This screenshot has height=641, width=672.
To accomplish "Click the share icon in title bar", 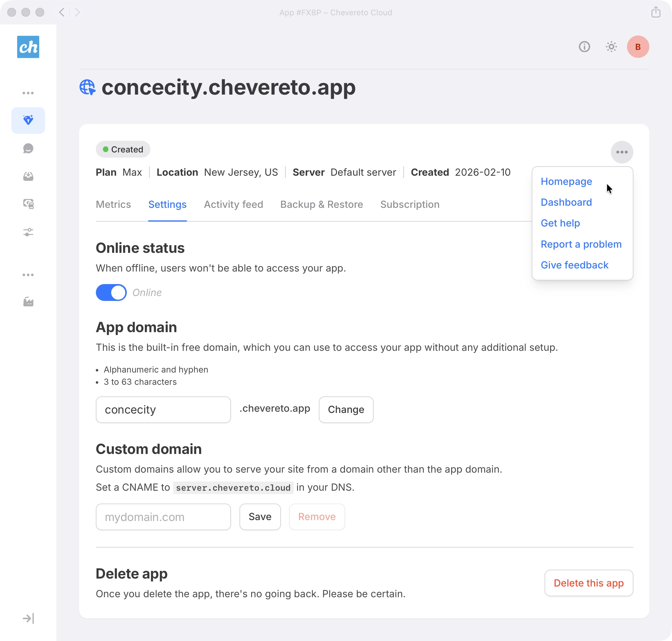I will coord(655,12).
